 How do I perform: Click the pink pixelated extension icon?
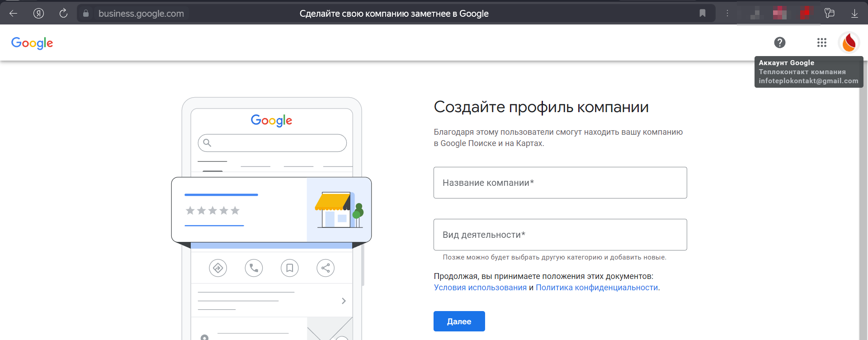[x=780, y=13]
